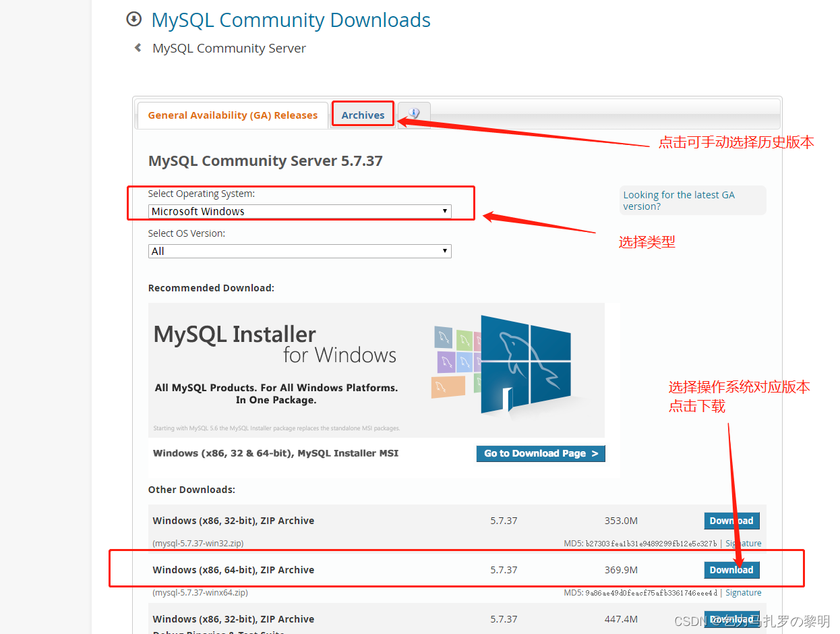Image resolution: width=840 pixels, height=634 pixels.
Task: Click the back chevron before MySQL Community Server
Action: (x=138, y=48)
